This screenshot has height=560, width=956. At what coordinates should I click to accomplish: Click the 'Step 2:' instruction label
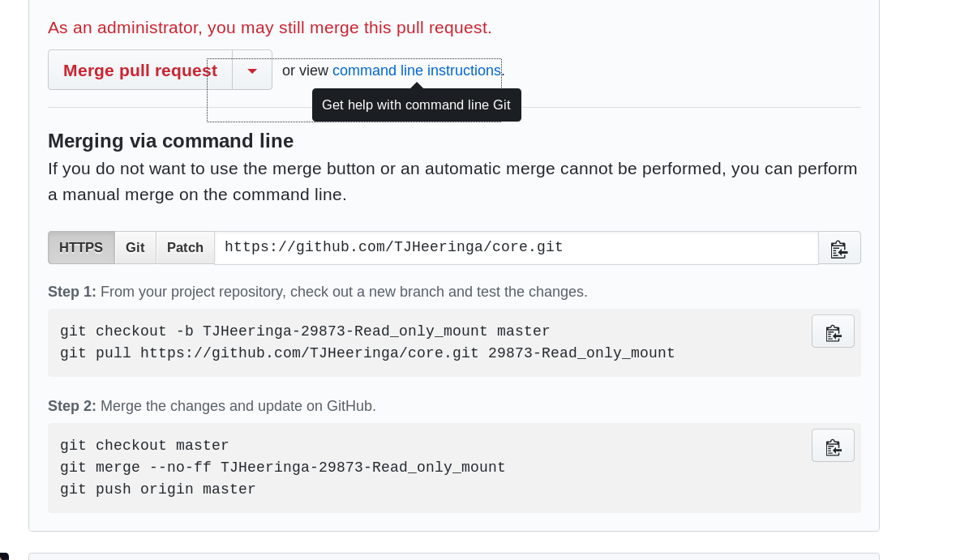coord(72,406)
